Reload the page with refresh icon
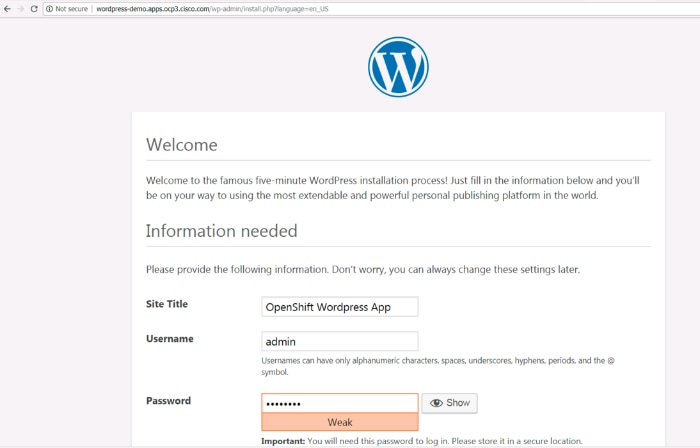Image resolution: width=700 pixels, height=448 pixels. (x=34, y=8)
